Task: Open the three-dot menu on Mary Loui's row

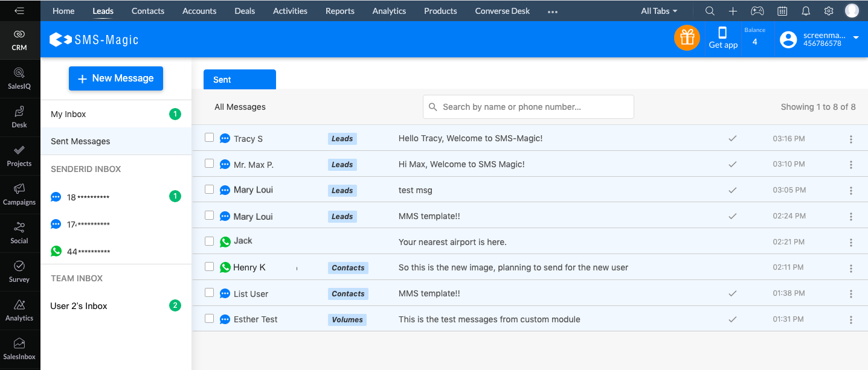Action: (851, 190)
